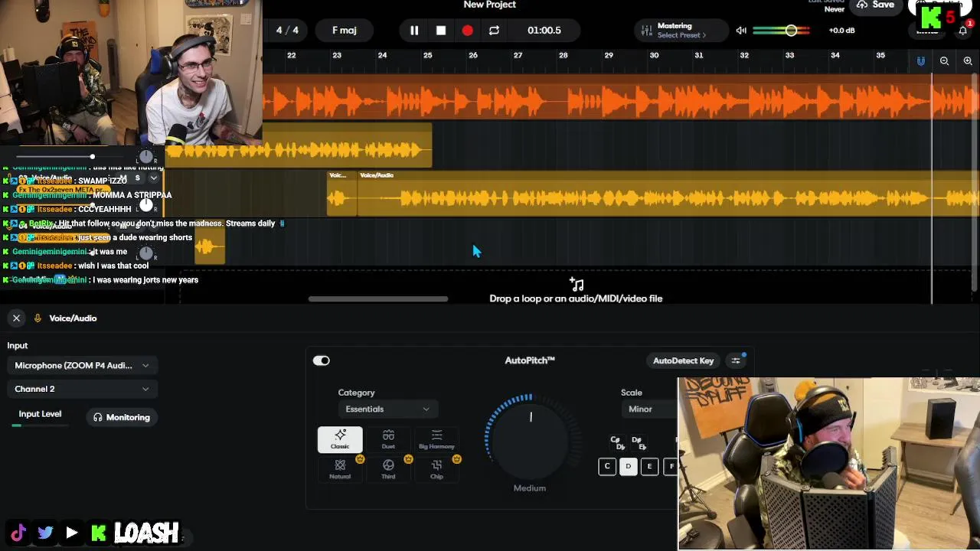Pause playback with the pause button

(x=414, y=31)
